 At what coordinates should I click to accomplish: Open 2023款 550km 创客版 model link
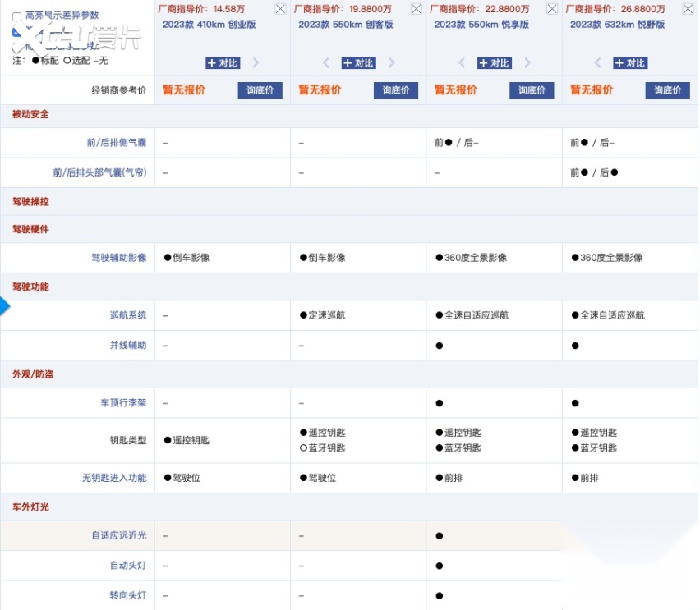point(345,25)
